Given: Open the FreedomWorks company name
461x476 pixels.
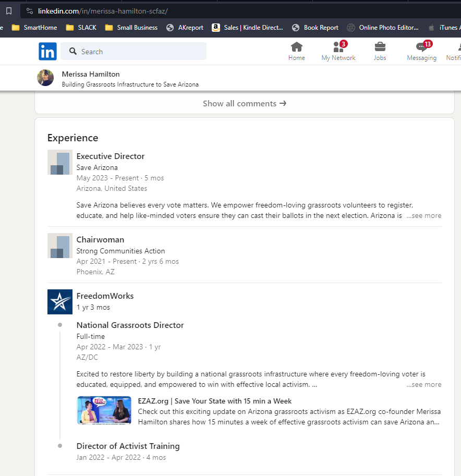Looking at the screenshot, I should tap(105, 296).
